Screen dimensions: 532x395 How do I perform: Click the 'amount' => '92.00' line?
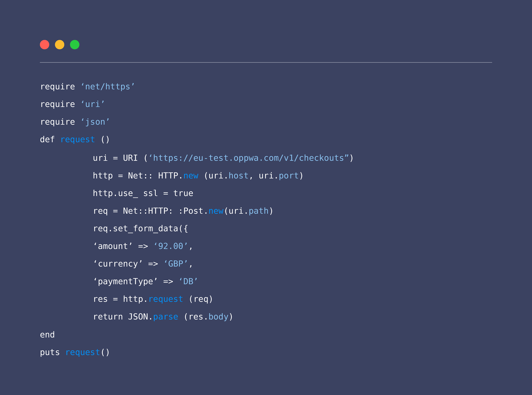pyautogui.click(x=143, y=246)
